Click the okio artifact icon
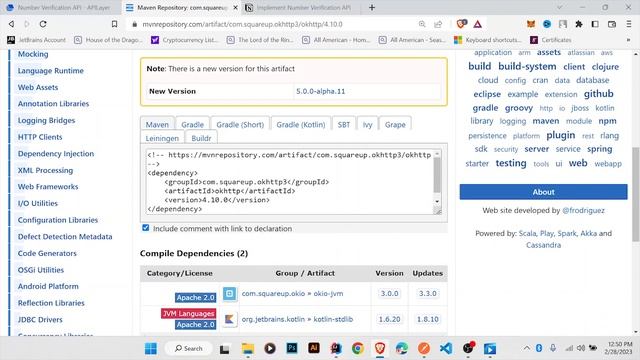The image size is (640, 360). [229, 293]
